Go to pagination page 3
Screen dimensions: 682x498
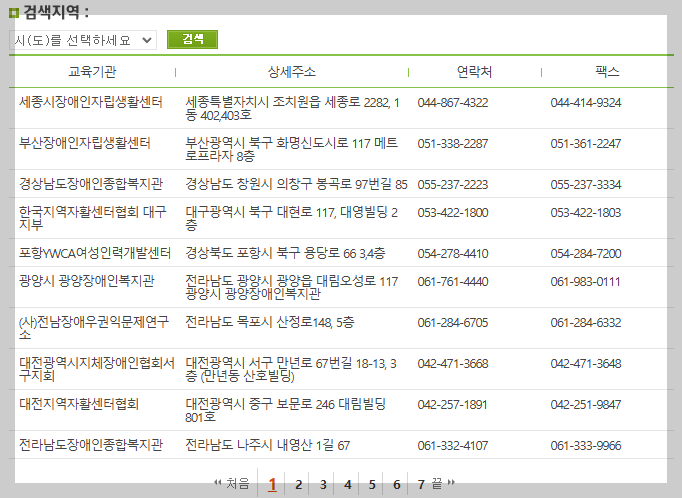coord(323,485)
